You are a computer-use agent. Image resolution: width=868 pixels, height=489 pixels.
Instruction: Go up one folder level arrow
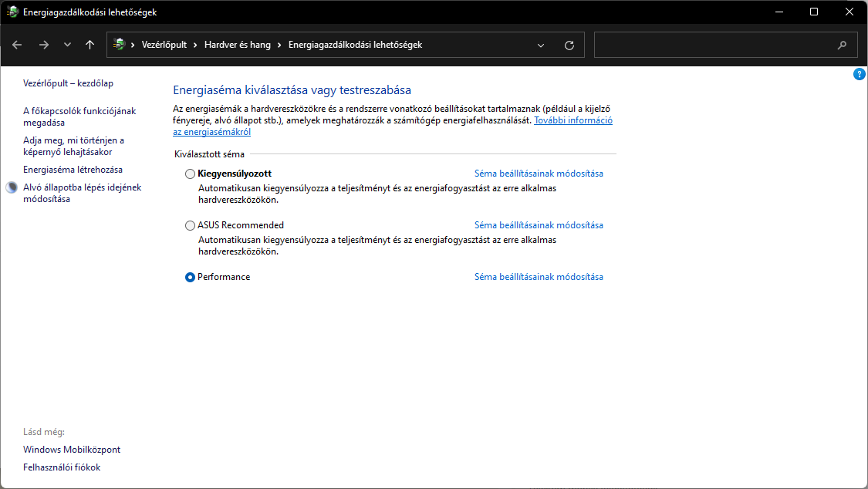(90, 45)
